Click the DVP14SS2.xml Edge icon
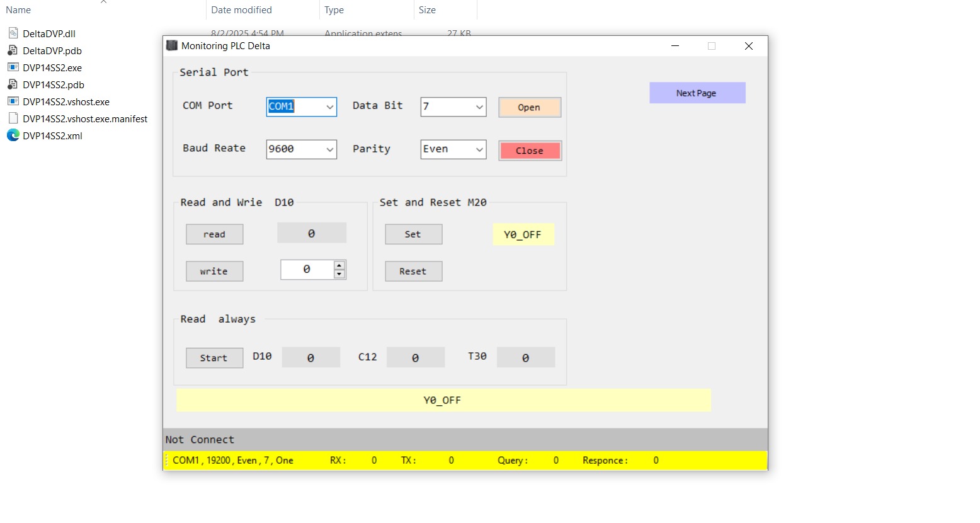 tap(13, 135)
